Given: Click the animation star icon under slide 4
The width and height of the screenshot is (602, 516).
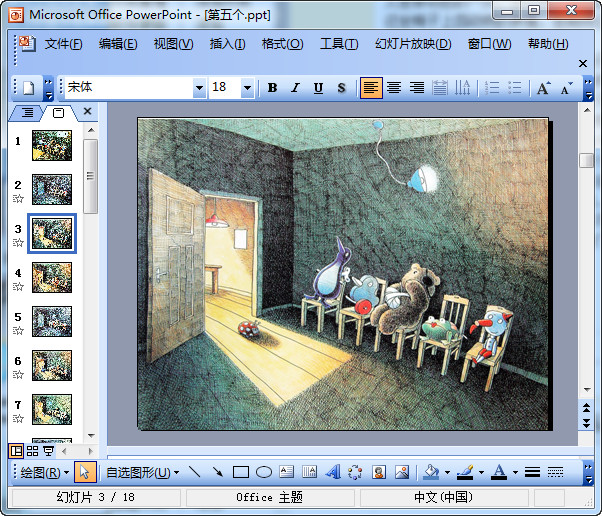Looking at the screenshot, I should click(x=18, y=286).
